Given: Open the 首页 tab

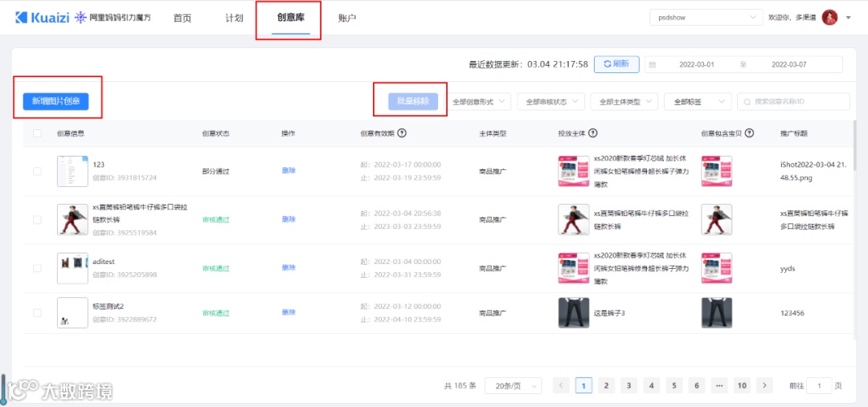Looking at the screenshot, I should [x=182, y=18].
